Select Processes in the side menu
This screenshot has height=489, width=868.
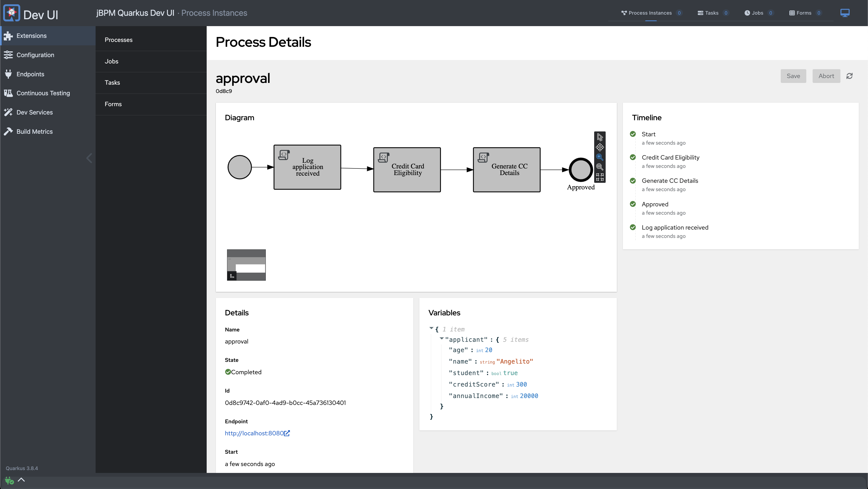(x=151, y=40)
